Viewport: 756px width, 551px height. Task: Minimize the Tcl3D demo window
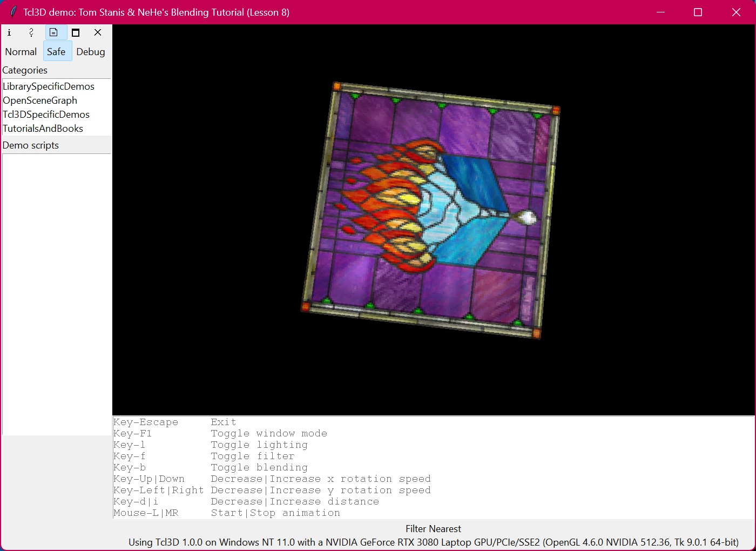(x=660, y=12)
